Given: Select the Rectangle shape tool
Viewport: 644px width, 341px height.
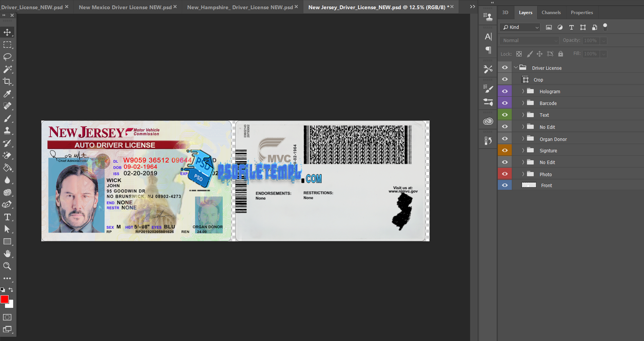Looking at the screenshot, I should click(x=7, y=241).
